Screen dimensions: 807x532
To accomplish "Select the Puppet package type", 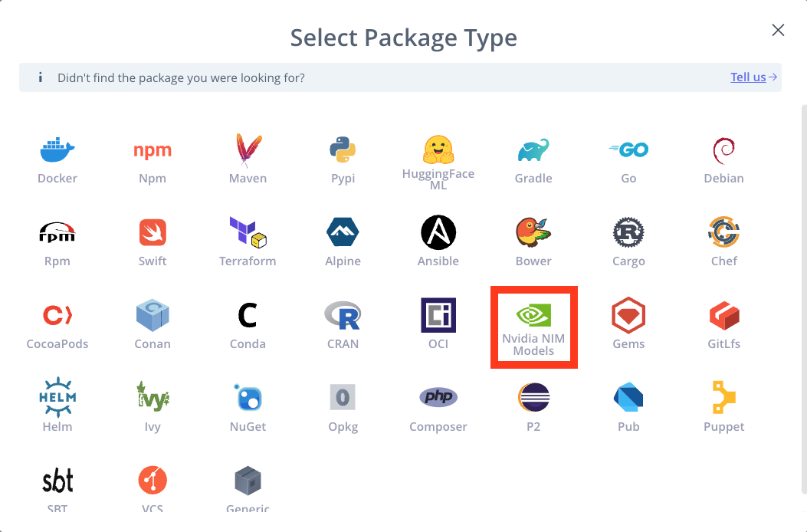I will [x=723, y=406].
